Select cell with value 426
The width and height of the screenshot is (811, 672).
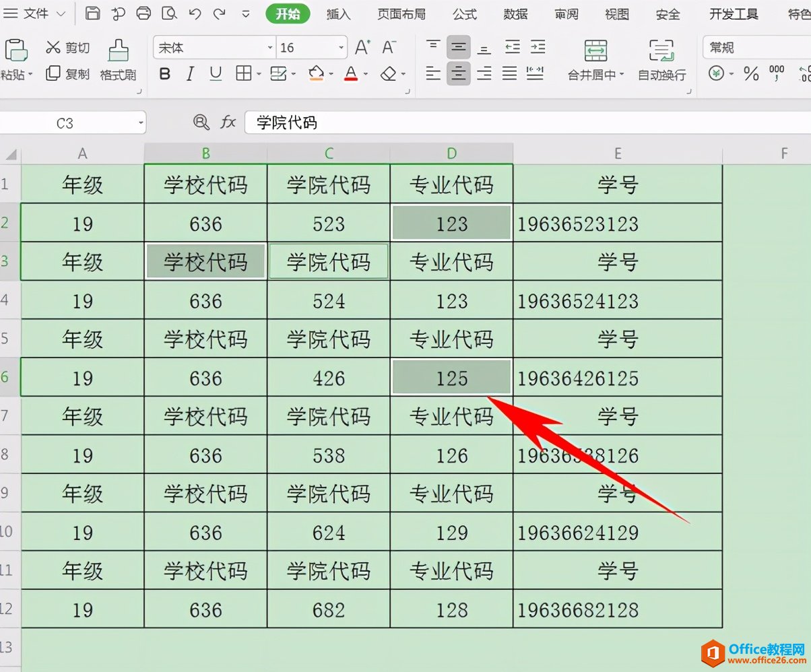pos(329,378)
